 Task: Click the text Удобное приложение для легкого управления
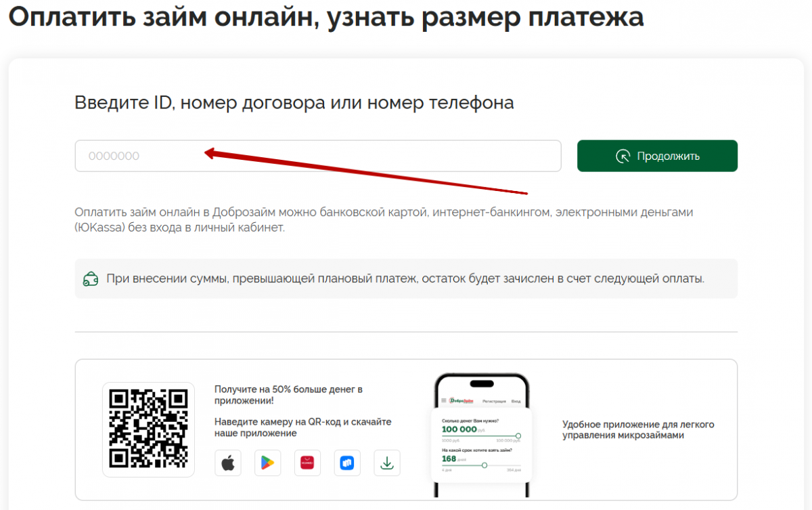coord(638,430)
